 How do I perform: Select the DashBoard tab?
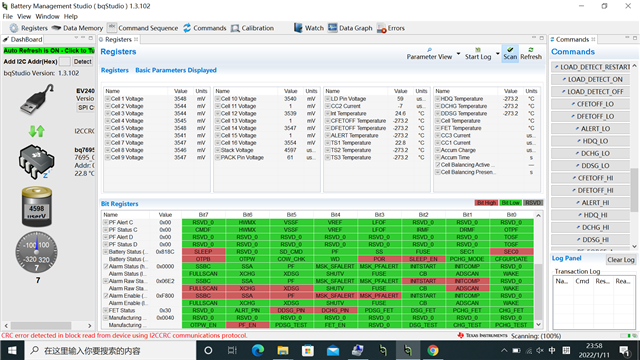23,39
